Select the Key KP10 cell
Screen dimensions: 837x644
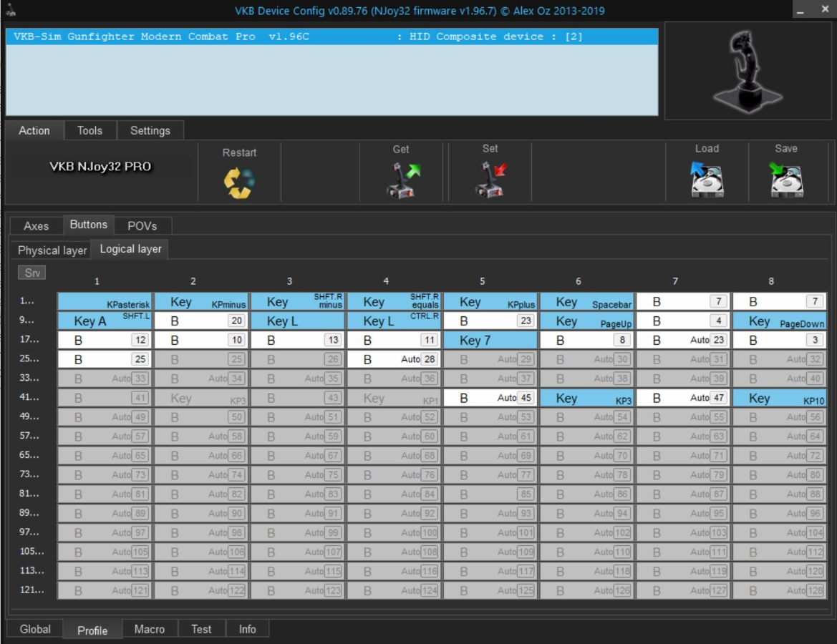[779, 398]
